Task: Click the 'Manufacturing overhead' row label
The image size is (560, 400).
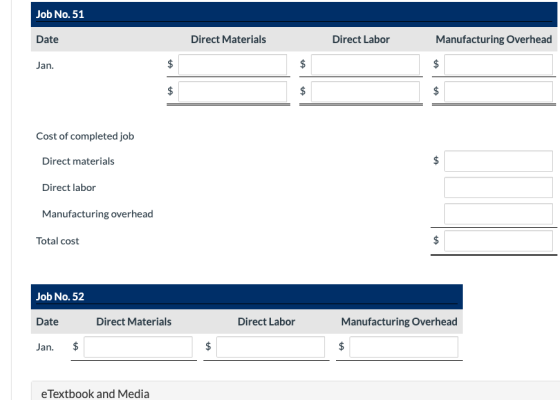Action: (98, 214)
